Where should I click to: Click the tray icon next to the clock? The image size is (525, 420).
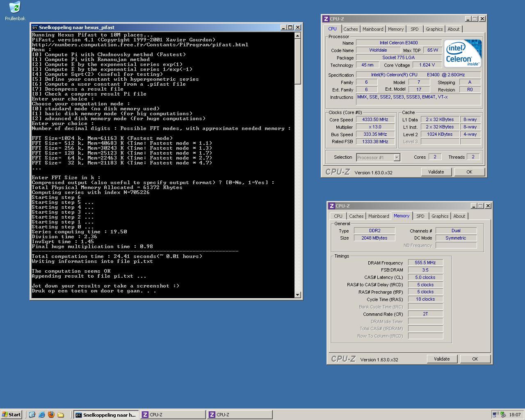[503, 415]
